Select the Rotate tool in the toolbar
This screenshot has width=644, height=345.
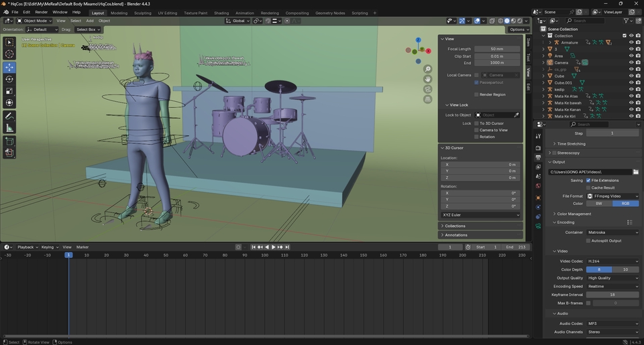click(9, 79)
